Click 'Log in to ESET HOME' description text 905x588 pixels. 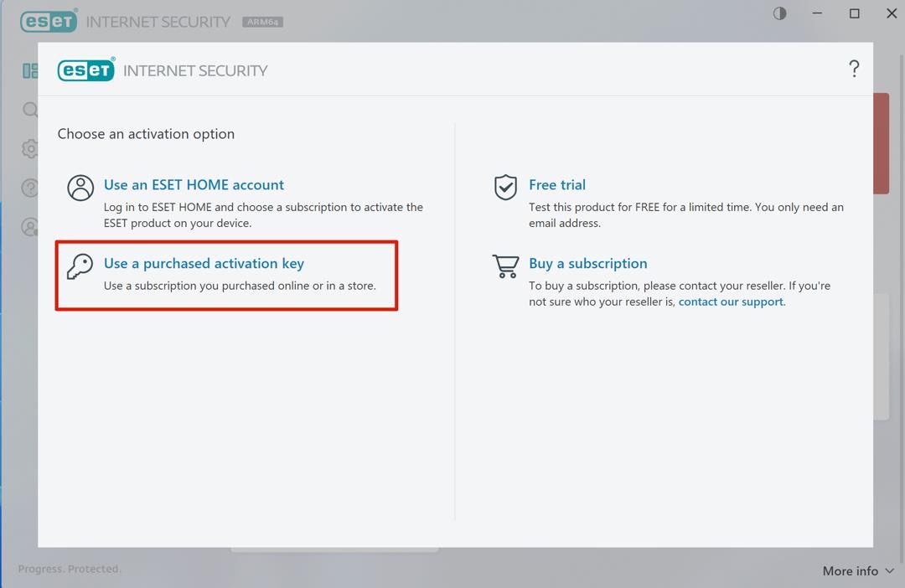263,214
